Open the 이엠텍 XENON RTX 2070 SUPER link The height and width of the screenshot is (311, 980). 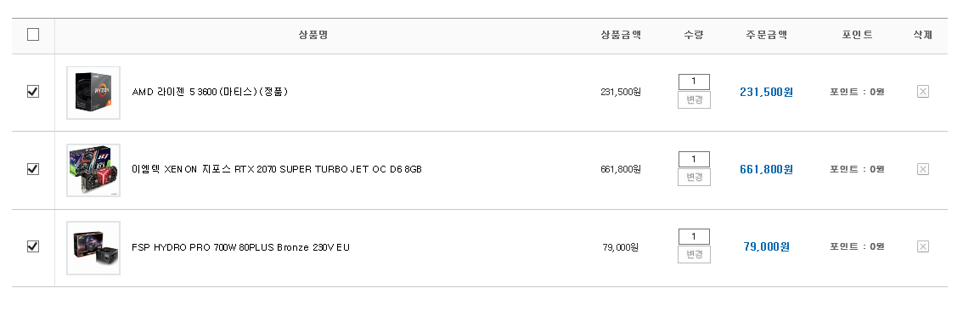277,170
